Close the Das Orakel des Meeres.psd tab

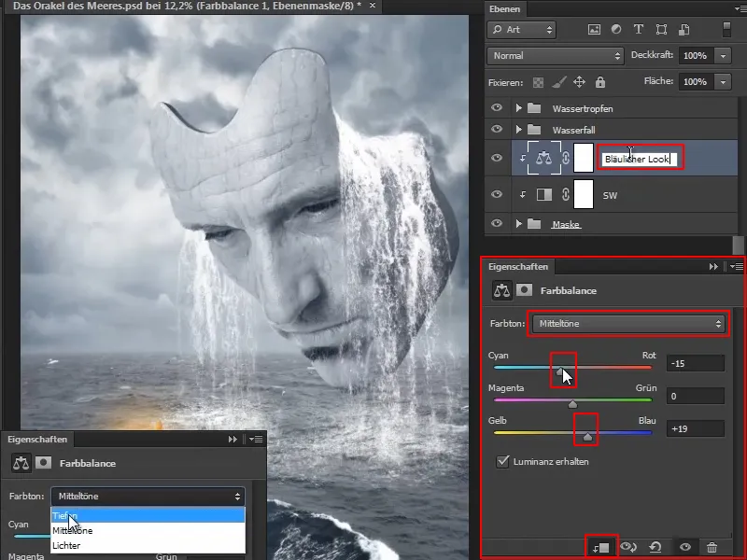(x=373, y=6)
